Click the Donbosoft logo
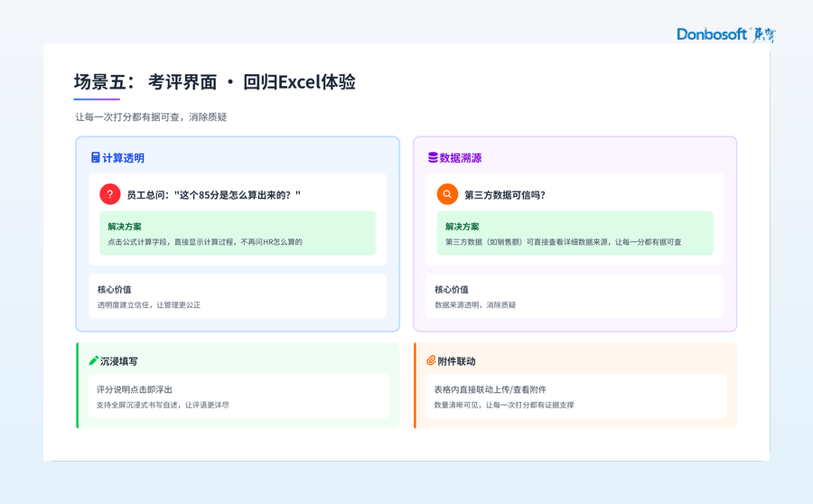 726,34
